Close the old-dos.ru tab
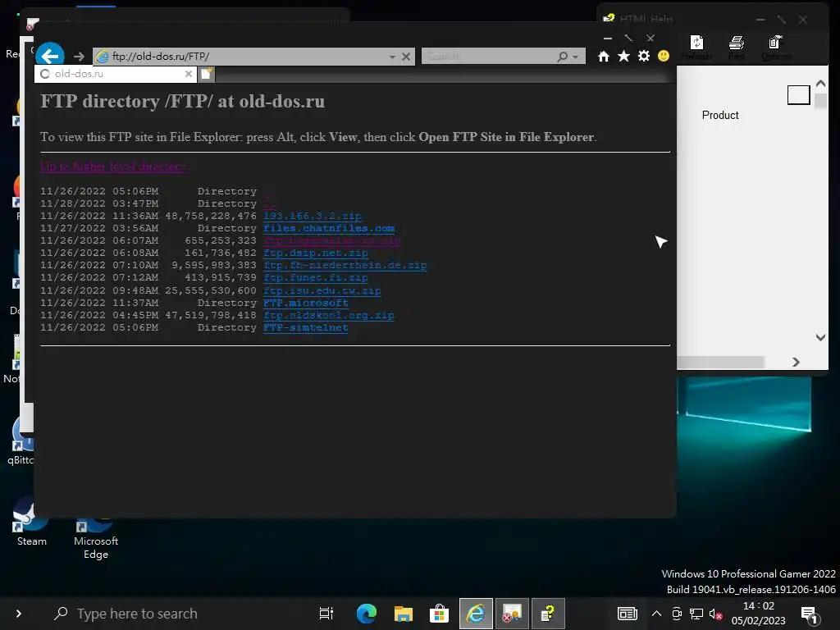 click(188, 74)
